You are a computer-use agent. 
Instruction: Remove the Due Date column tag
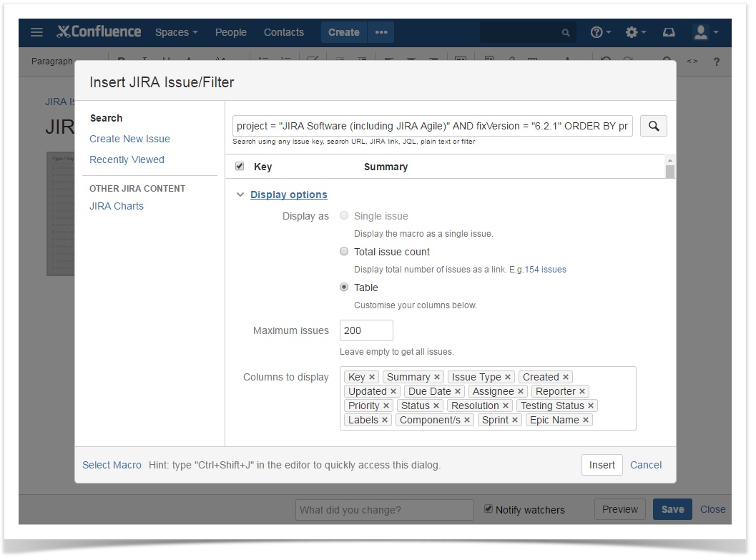[458, 392]
